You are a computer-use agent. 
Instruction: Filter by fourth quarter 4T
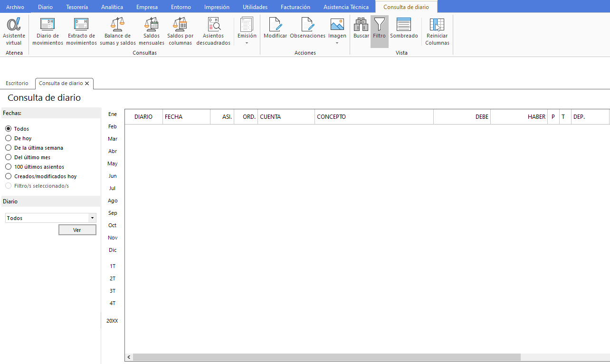(x=113, y=303)
